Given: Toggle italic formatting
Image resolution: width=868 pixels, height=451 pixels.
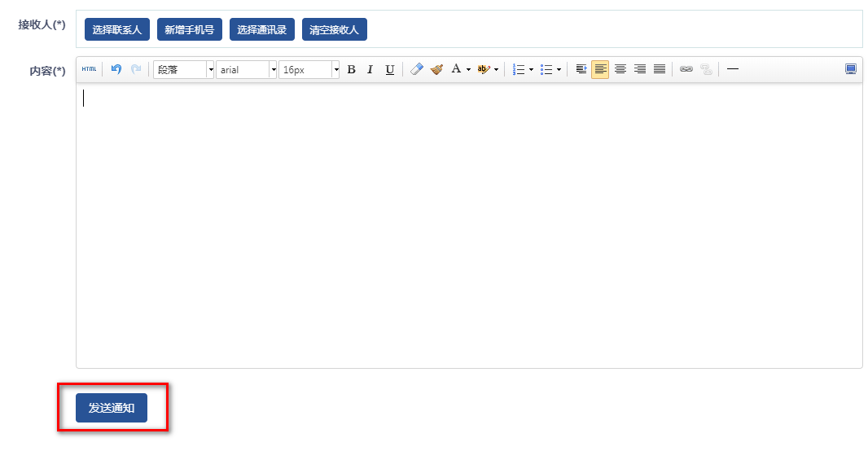Looking at the screenshot, I should [x=370, y=69].
